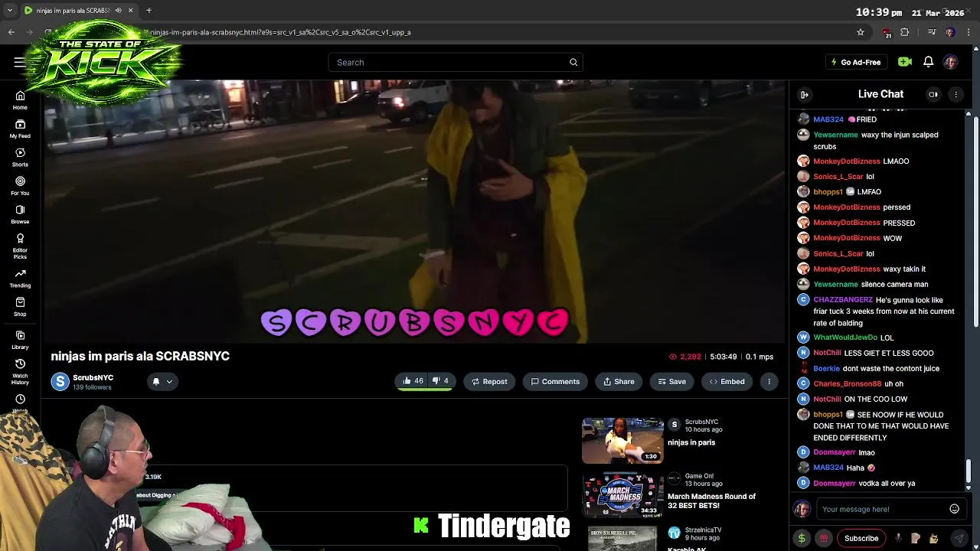Click the Subscribe button under the chat
Screen dimensions: 980x551
(x=861, y=538)
